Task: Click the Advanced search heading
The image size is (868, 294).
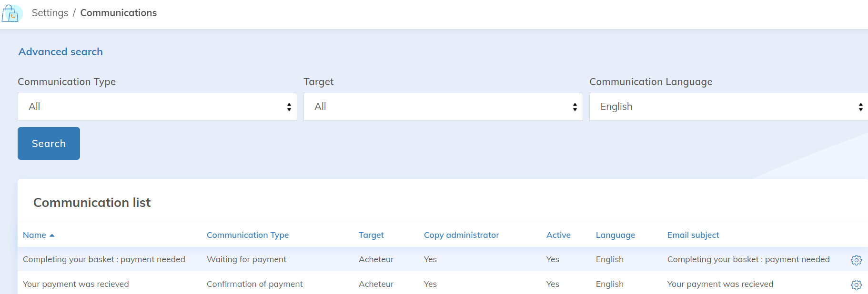Action: click(61, 52)
